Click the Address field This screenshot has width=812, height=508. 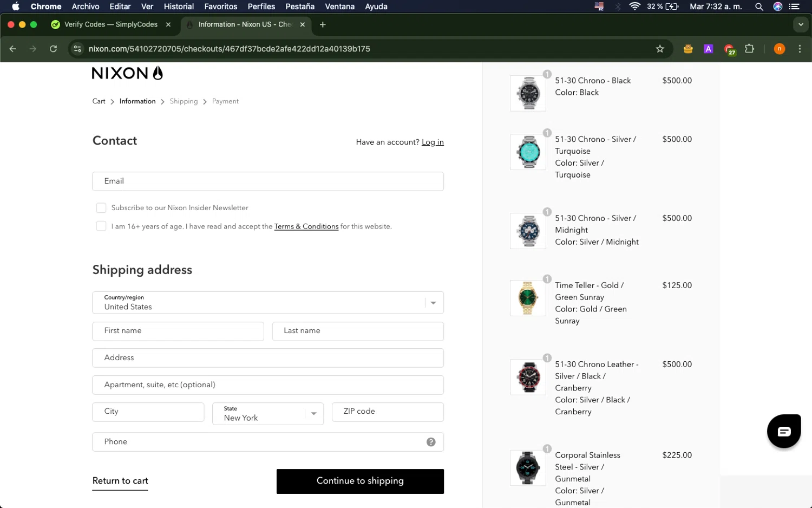click(268, 358)
